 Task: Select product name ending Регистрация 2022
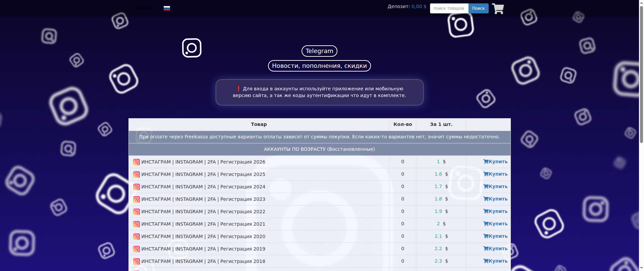pyautogui.click(x=203, y=212)
